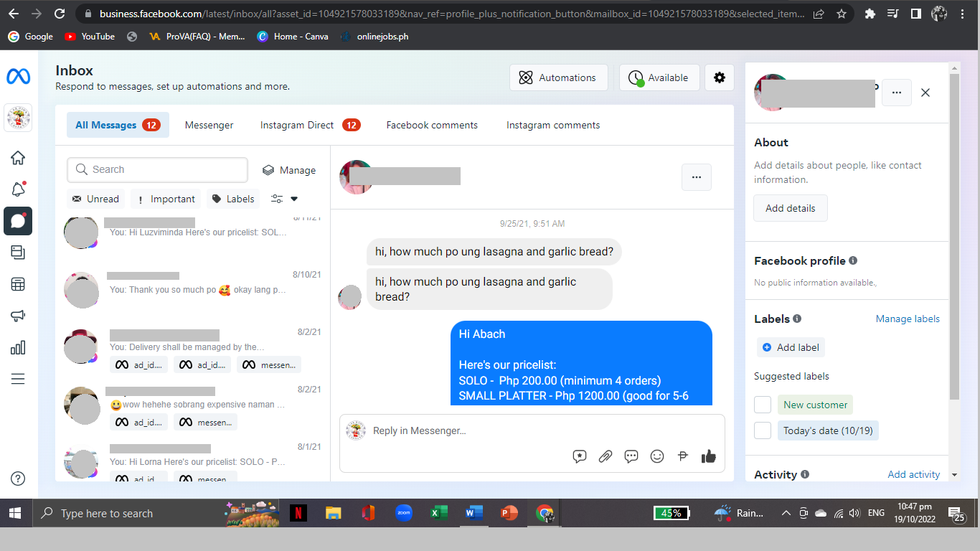Image resolution: width=980 pixels, height=551 pixels.
Task: Open the Insights bar chart icon
Action: coord(18,348)
